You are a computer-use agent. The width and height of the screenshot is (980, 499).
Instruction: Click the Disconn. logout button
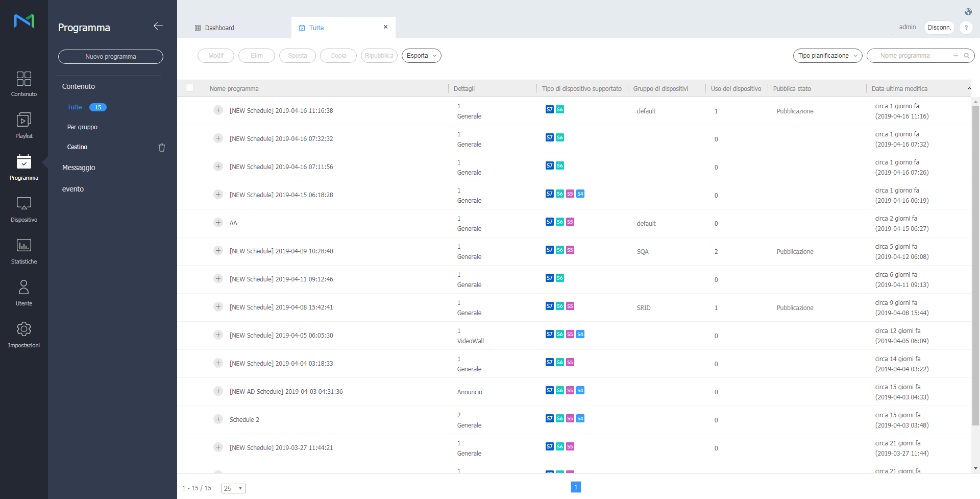pyautogui.click(x=939, y=28)
